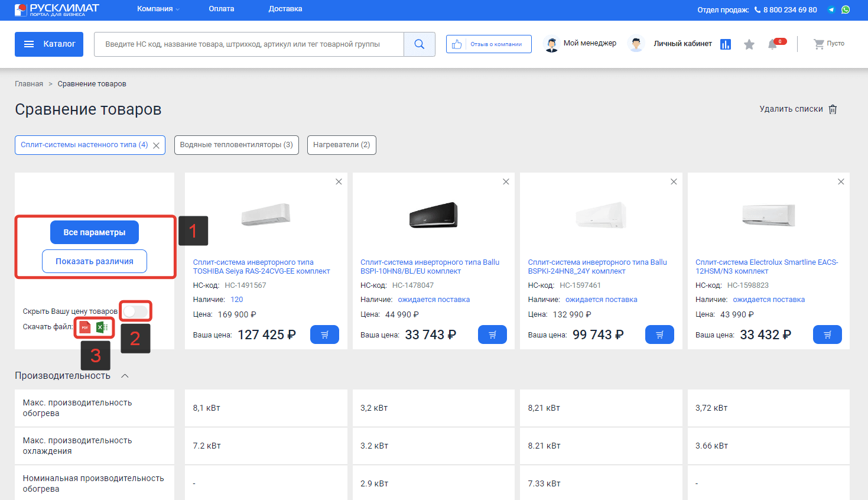This screenshot has width=868, height=500.
Task: Open Electrolux Smartline EACS-12HSM/N3 link
Action: point(766,267)
